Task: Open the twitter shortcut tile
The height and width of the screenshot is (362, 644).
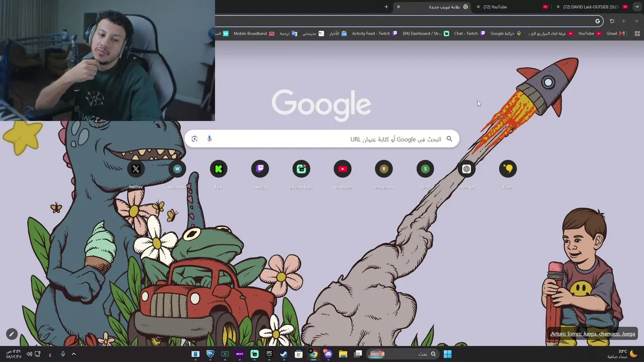Action: tap(136, 174)
